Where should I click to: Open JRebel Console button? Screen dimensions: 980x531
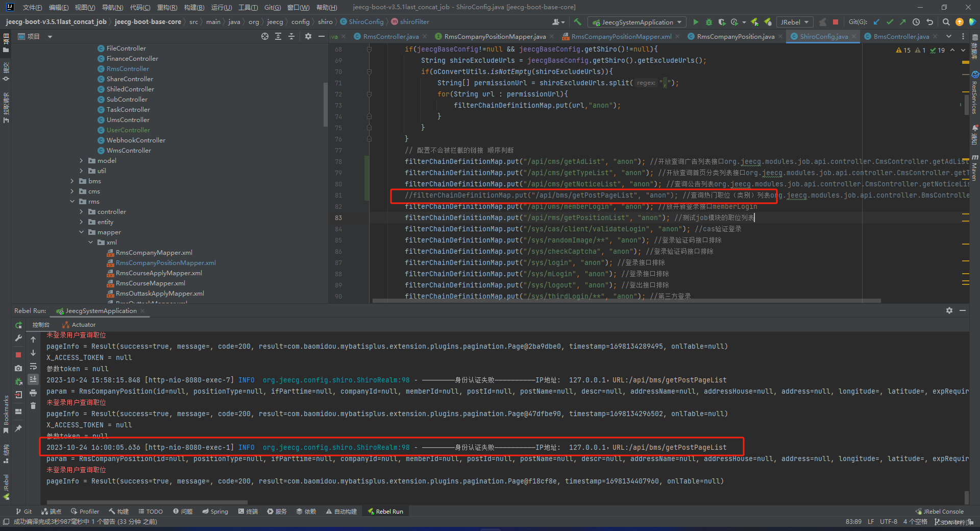939,511
